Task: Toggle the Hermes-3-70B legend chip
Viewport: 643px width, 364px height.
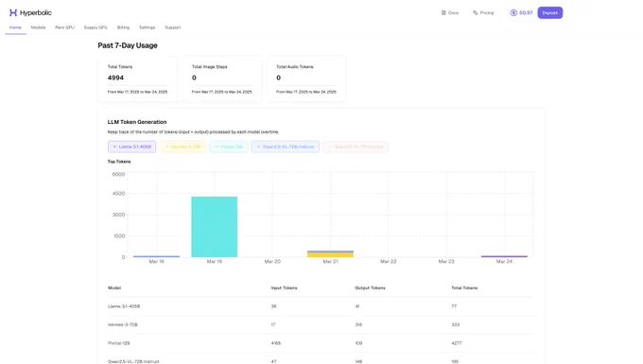Action: tap(182, 147)
